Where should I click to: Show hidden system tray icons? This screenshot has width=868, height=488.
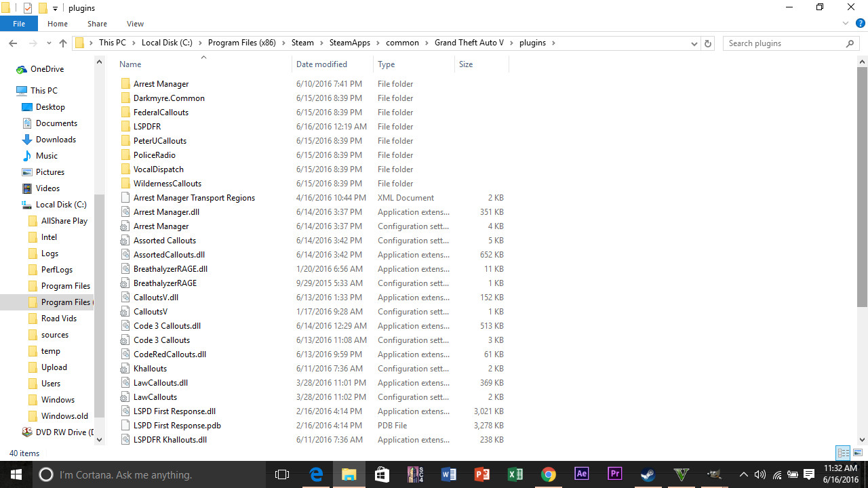point(744,475)
